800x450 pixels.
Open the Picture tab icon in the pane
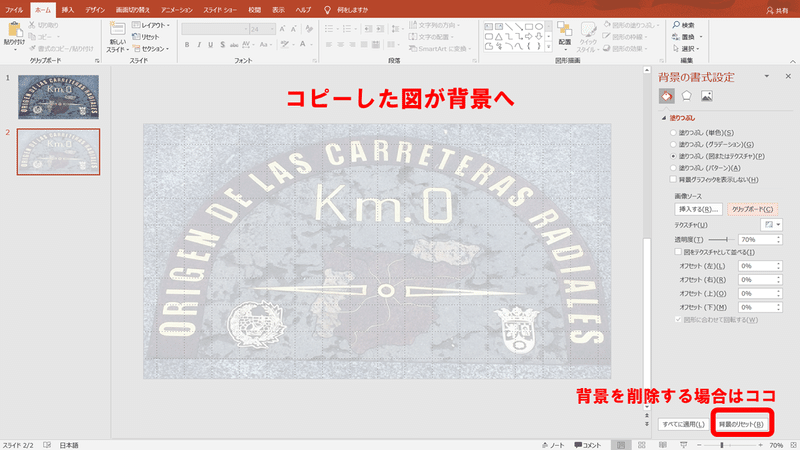point(707,96)
